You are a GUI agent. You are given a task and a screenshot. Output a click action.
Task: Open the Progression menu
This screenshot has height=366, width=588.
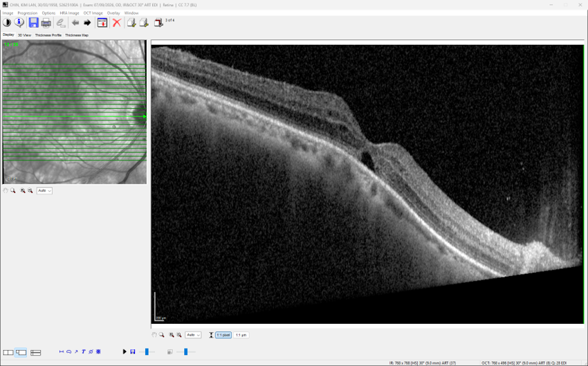[x=28, y=13]
